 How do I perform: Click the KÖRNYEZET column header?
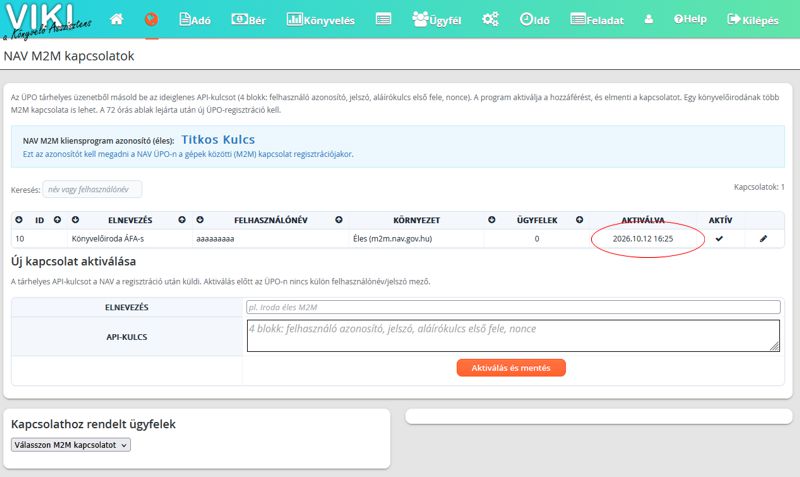(416, 220)
